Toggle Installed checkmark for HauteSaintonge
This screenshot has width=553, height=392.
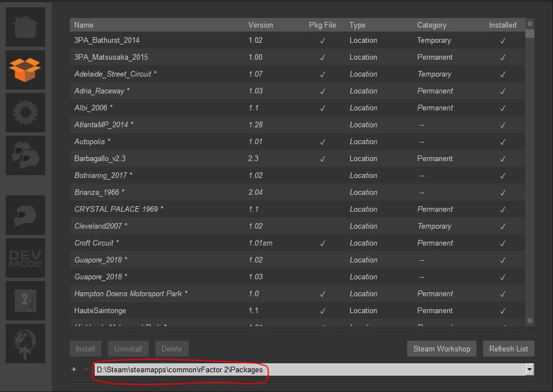click(502, 311)
